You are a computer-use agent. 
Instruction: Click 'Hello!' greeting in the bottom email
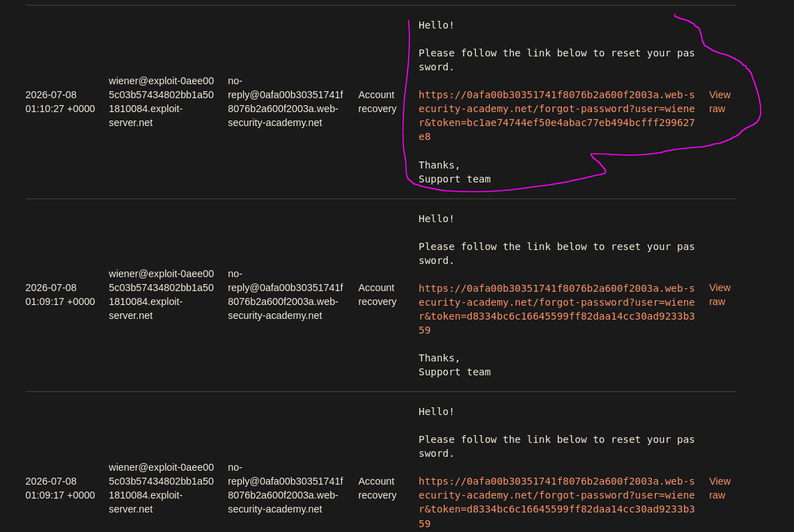(x=436, y=412)
